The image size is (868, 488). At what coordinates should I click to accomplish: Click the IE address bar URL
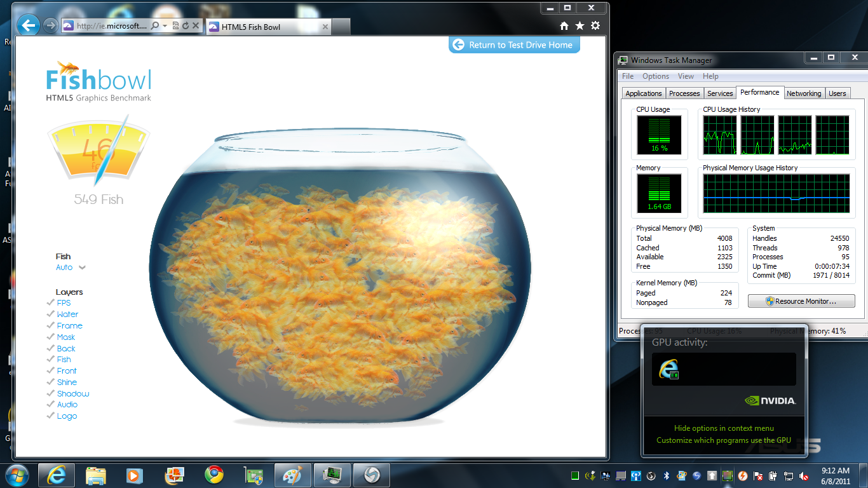111,26
